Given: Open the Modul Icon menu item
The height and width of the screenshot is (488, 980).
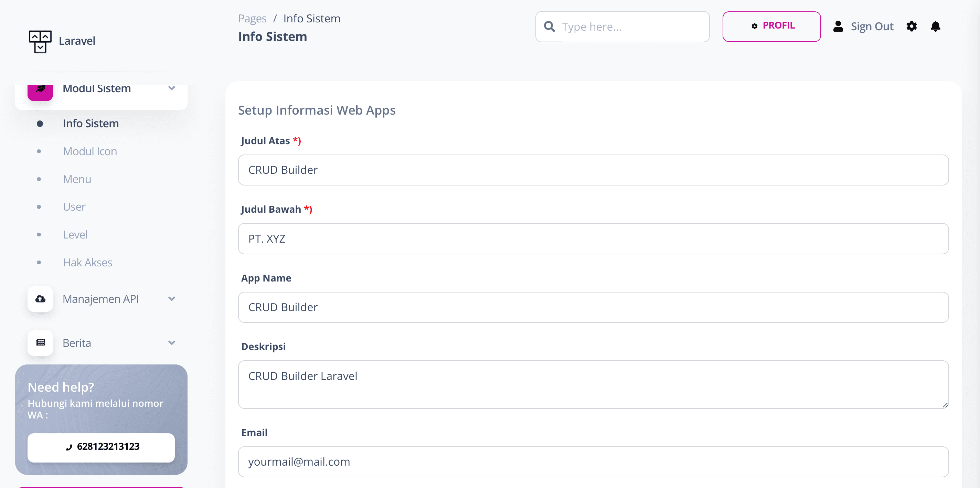Looking at the screenshot, I should point(90,151).
